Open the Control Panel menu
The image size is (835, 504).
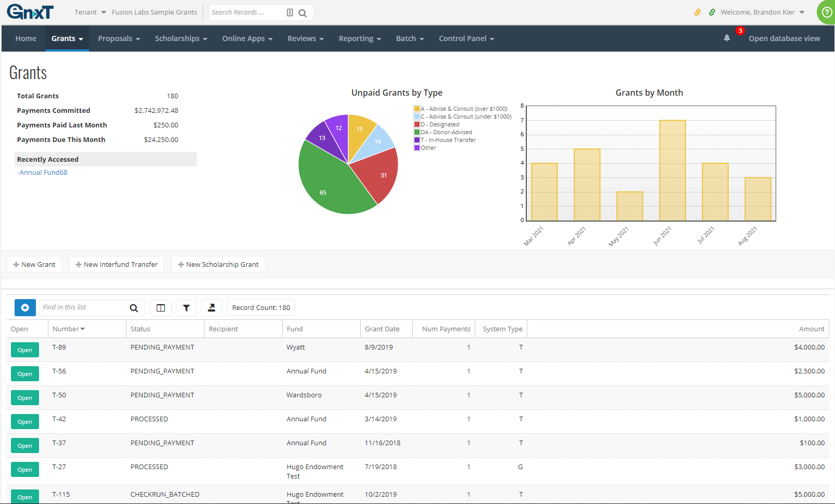pos(465,38)
